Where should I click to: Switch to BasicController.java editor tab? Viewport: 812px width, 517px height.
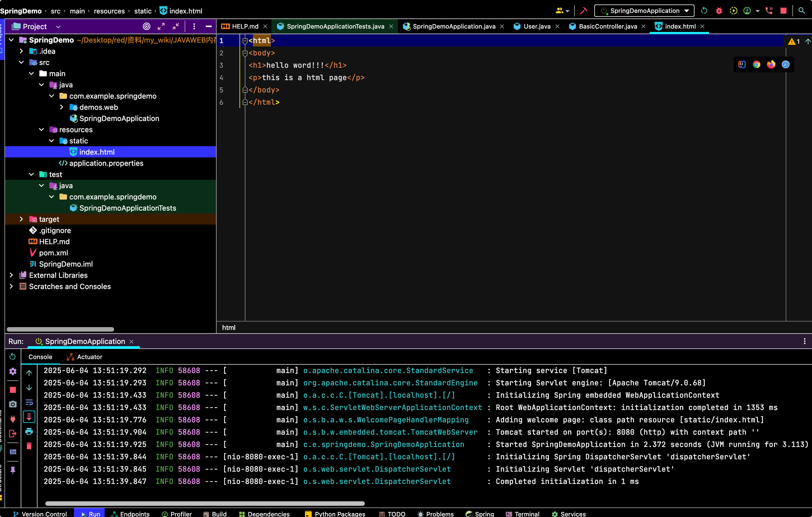[x=607, y=26]
